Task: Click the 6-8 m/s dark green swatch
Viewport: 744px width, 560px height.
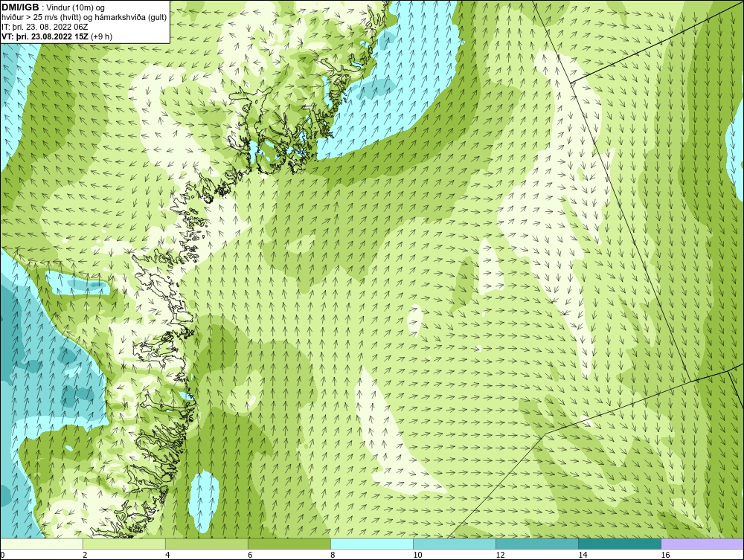Action: pyautogui.click(x=289, y=544)
